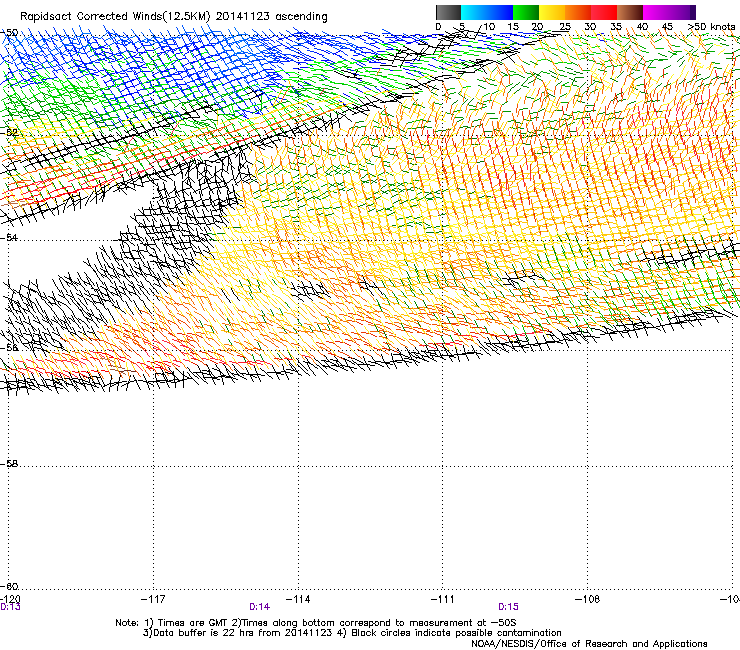The width and height of the screenshot is (740, 650).
Task: Click the D:15 time marker
Action: [x=508, y=607]
